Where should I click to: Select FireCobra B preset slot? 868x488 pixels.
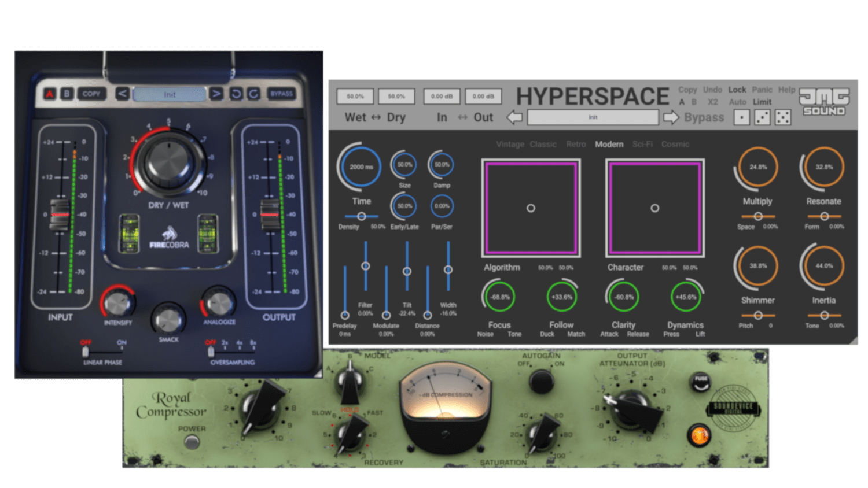[67, 94]
